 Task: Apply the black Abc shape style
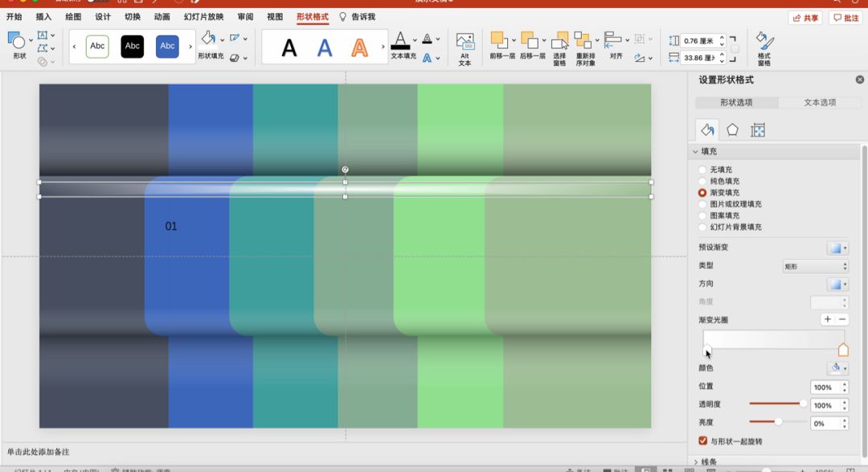(133, 46)
